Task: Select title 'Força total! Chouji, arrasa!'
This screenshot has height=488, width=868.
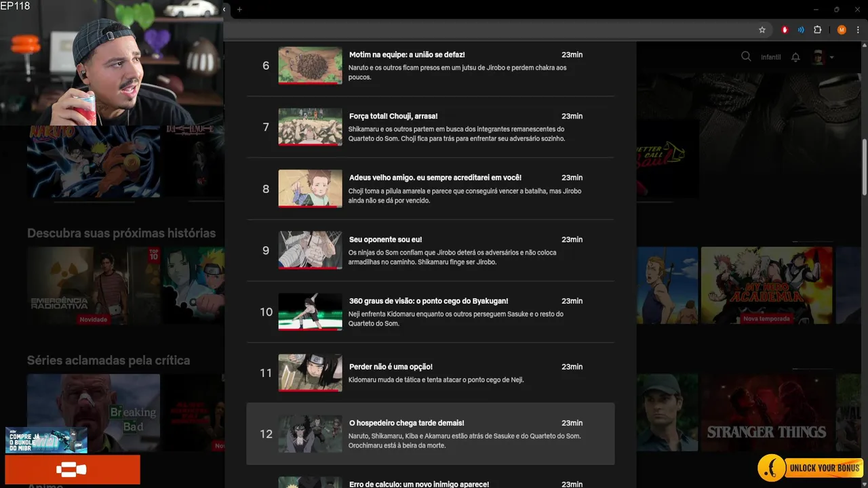Action: [x=393, y=117]
